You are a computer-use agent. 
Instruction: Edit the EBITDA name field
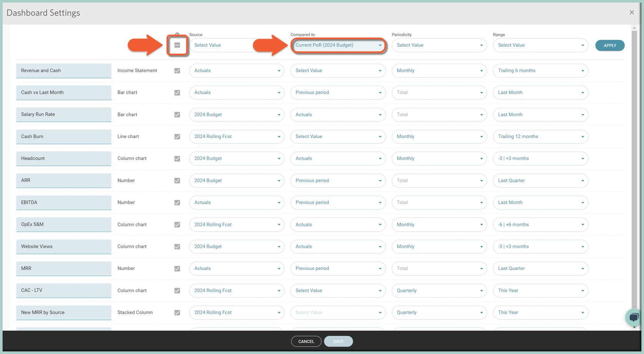[64, 203]
